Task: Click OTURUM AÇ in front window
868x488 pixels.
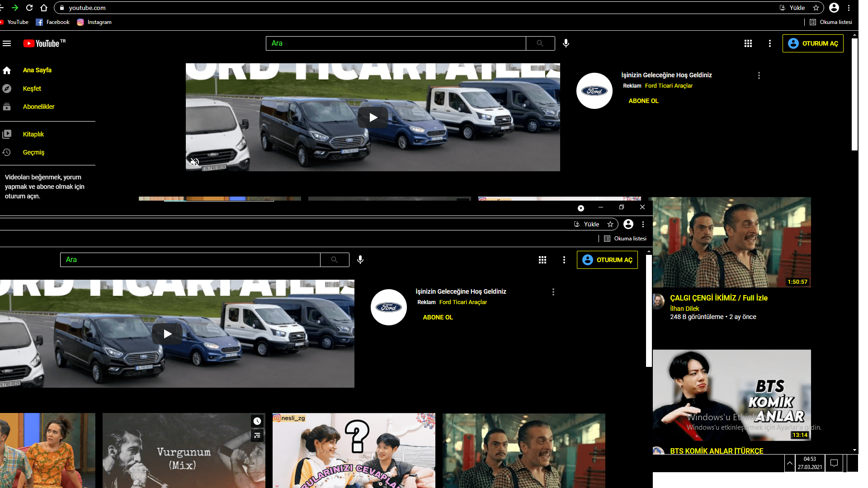Action: point(607,260)
